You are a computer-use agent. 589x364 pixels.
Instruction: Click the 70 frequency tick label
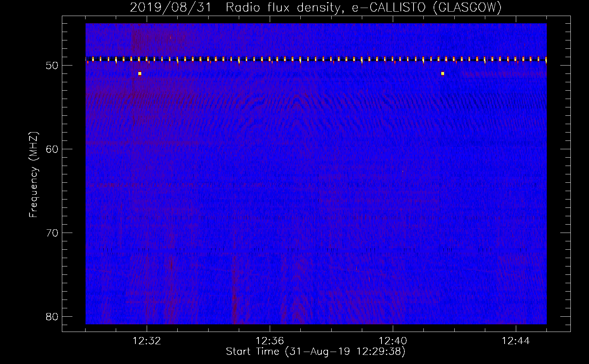coord(52,233)
